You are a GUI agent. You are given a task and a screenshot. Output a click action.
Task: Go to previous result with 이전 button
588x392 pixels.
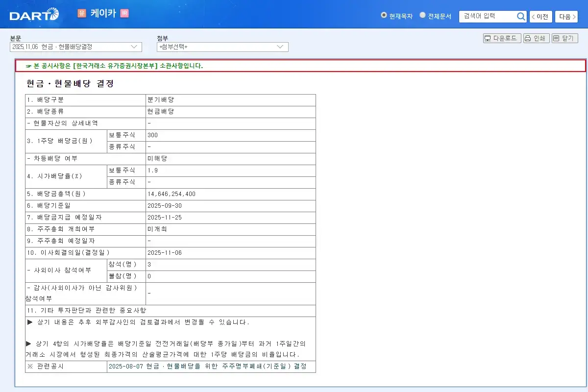[x=541, y=17]
